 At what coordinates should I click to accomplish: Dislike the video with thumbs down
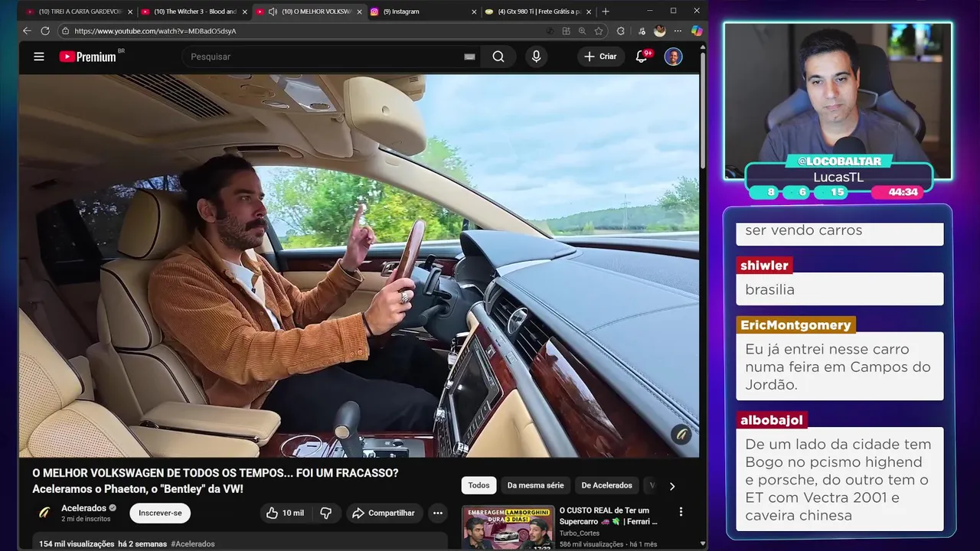[x=325, y=513]
